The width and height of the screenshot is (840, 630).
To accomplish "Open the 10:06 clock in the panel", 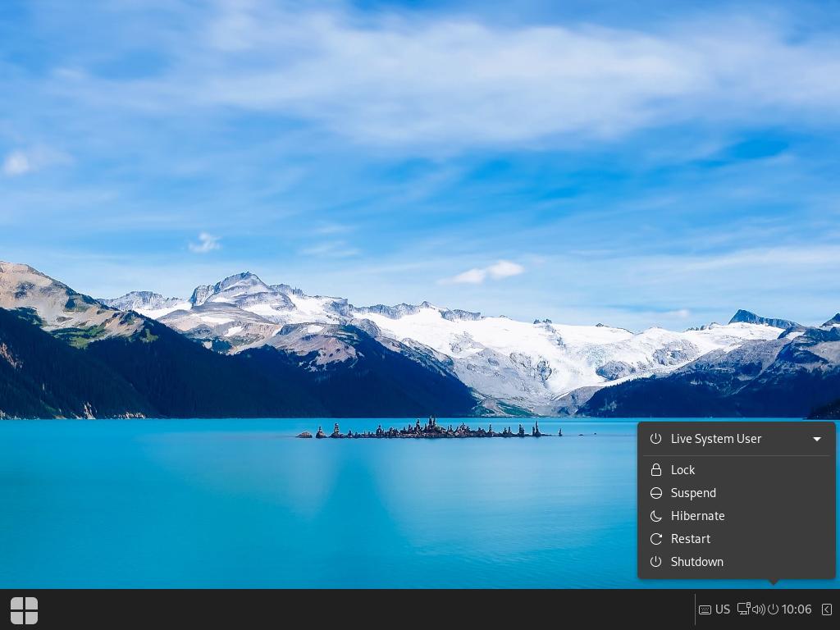I will tap(797, 609).
